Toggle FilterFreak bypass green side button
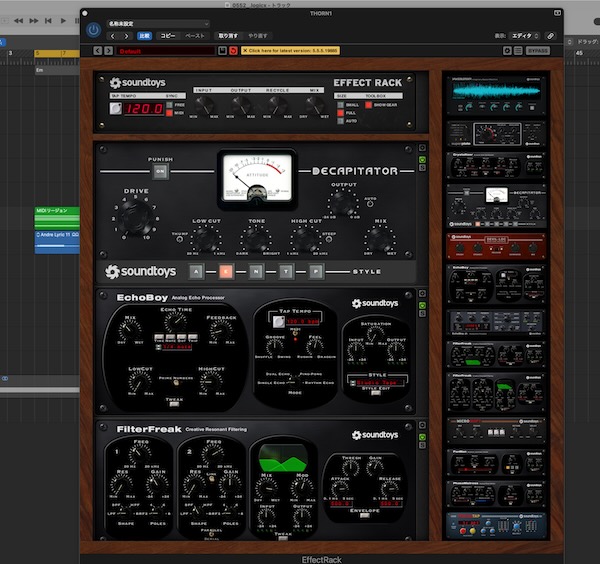This screenshot has width=600, height=564. 422,437
